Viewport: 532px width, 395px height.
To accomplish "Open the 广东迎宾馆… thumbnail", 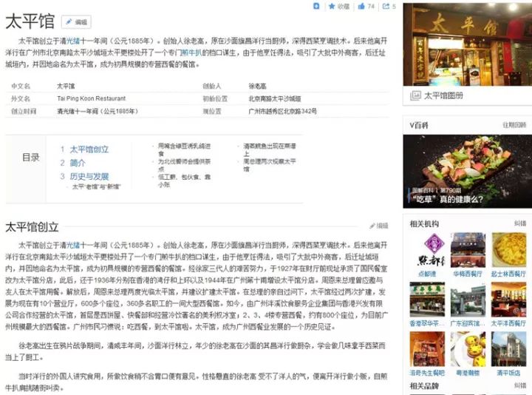I will click(x=468, y=300).
